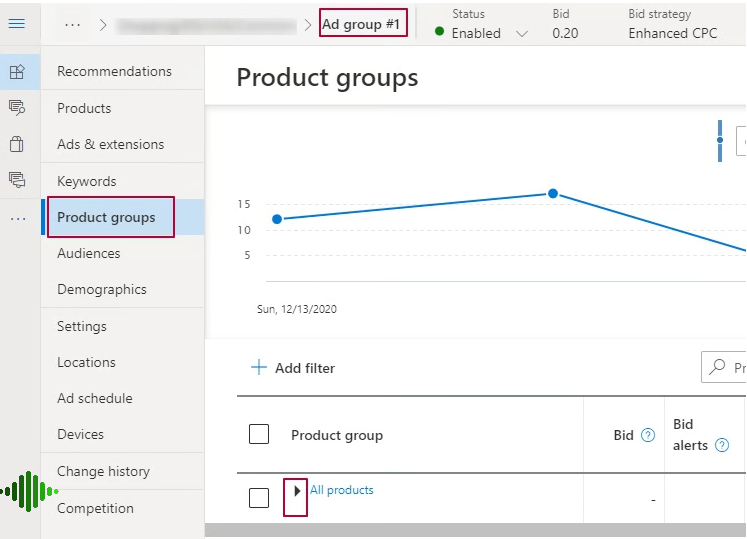Open the All products link

pyautogui.click(x=342, y=490)
